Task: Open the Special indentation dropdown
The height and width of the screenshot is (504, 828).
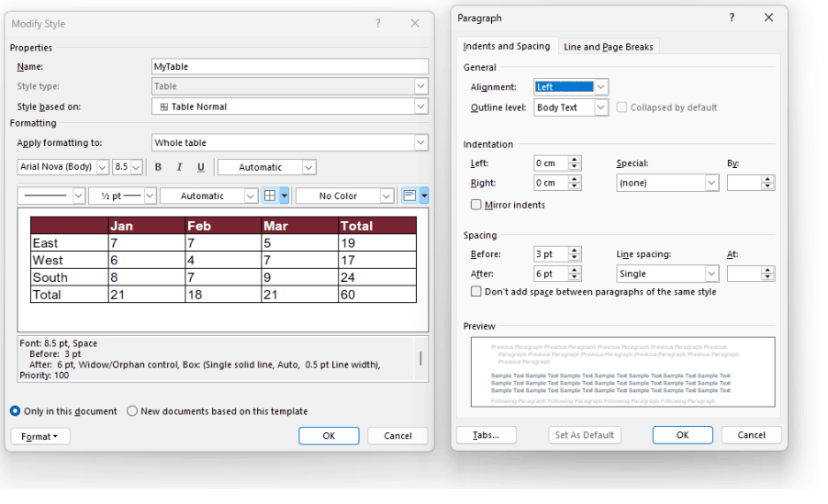Action: [711, 183]
